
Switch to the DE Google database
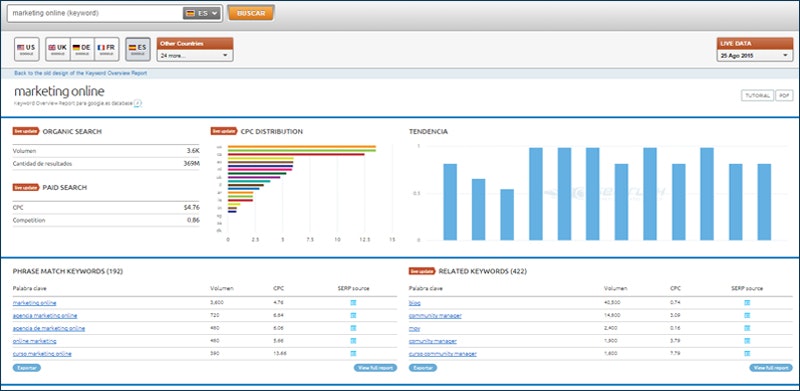coord(82,49)
